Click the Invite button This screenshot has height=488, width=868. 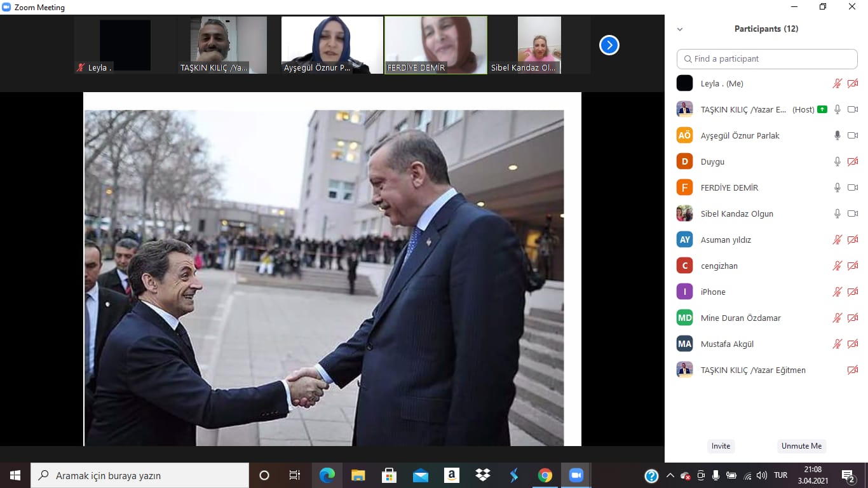pos(721,446)
